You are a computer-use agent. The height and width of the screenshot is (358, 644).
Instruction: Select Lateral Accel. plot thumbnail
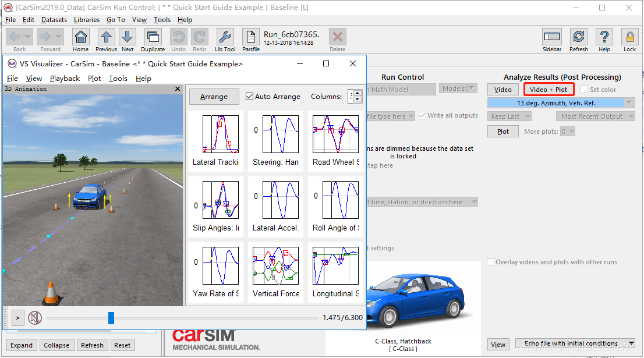[276, 206]
